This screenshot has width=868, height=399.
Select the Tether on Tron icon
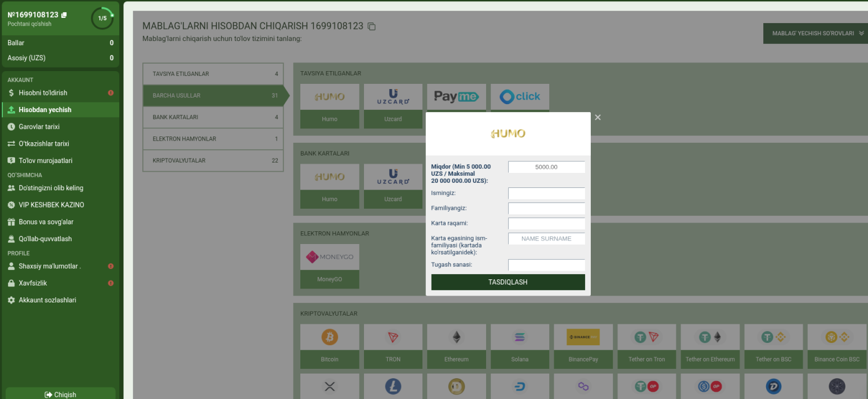click(647, 337)
